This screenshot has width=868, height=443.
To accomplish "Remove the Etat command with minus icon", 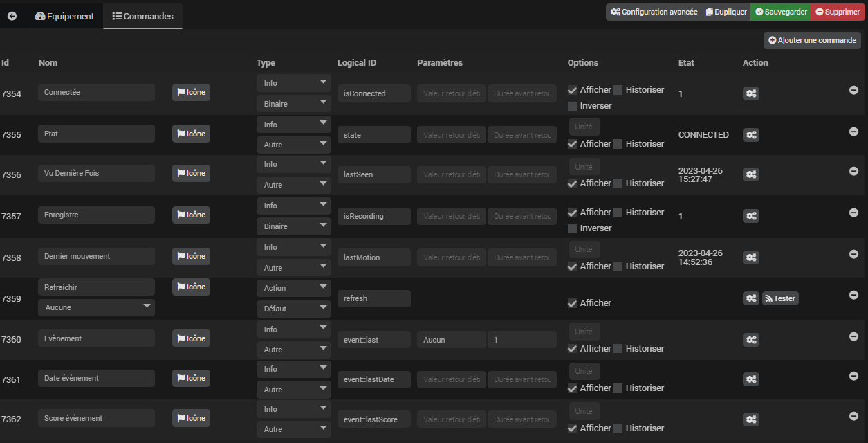I will point(853,132).
